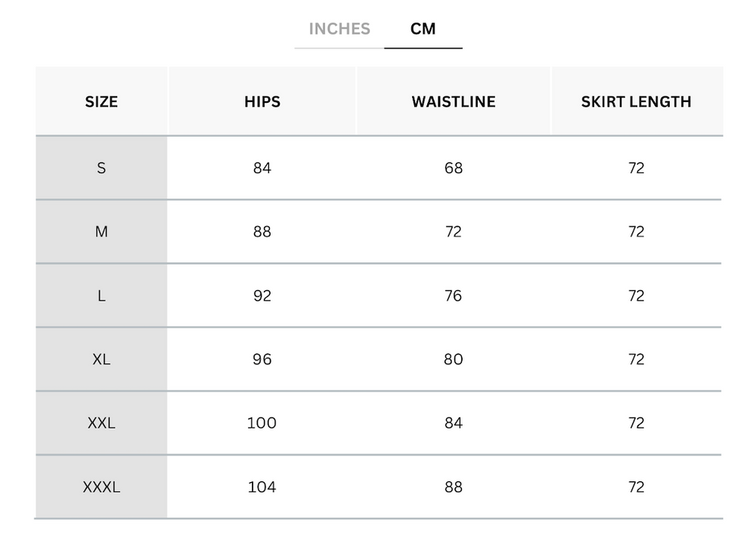
Task: Select the XXL size row label
Action: [101, 423]
